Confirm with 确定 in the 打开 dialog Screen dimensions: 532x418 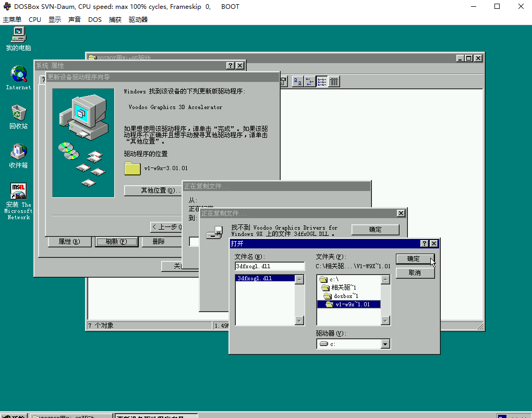click(415, 259)
